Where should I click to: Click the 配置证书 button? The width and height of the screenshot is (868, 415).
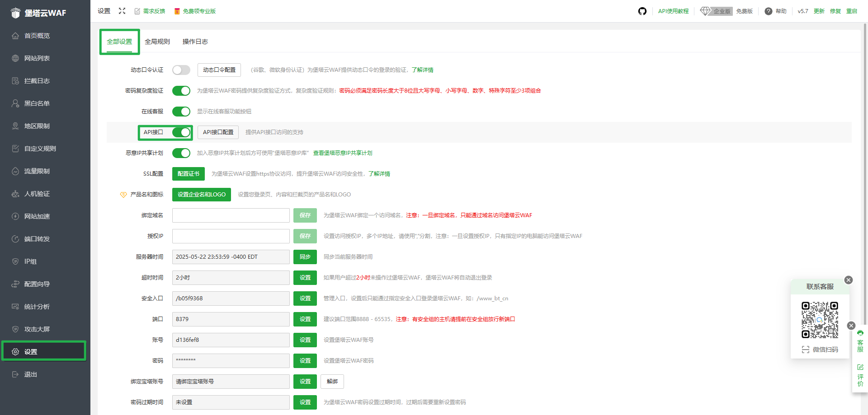(x=188, y=174)
